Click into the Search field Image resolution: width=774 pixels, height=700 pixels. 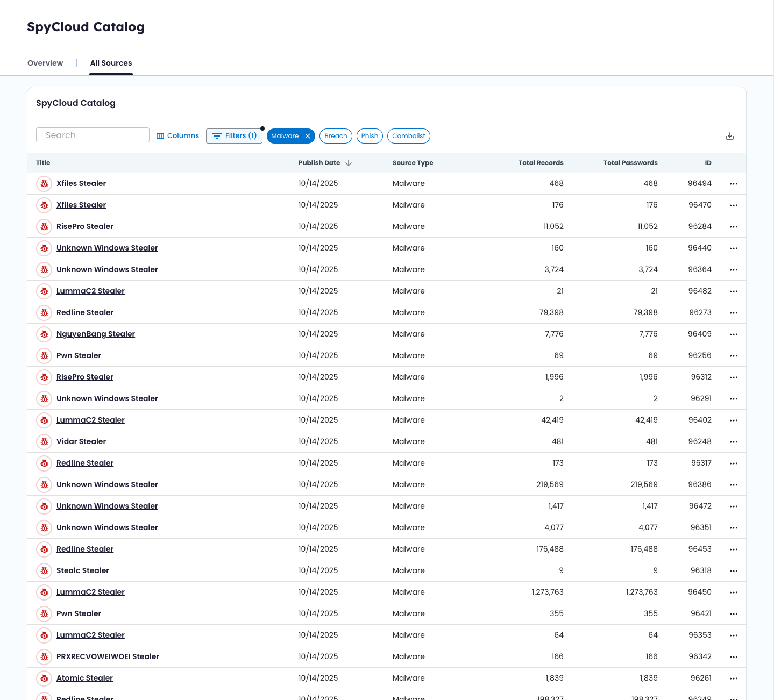click(x=93, y=135)
